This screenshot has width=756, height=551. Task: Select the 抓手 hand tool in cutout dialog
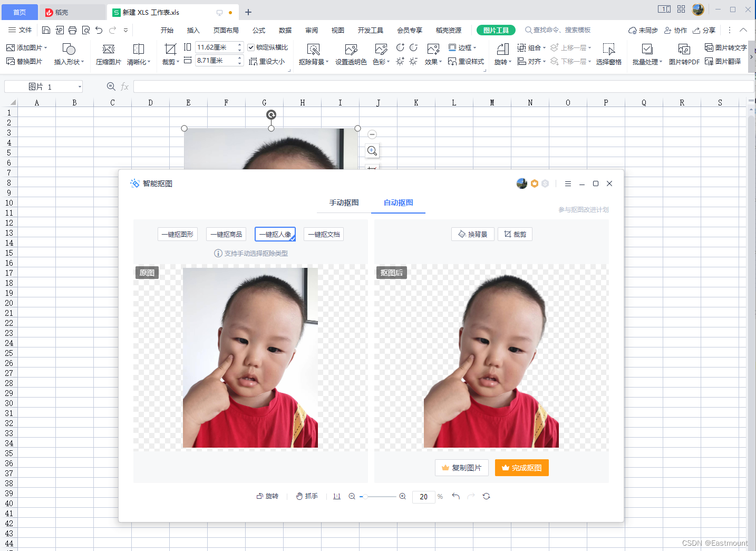307,496
